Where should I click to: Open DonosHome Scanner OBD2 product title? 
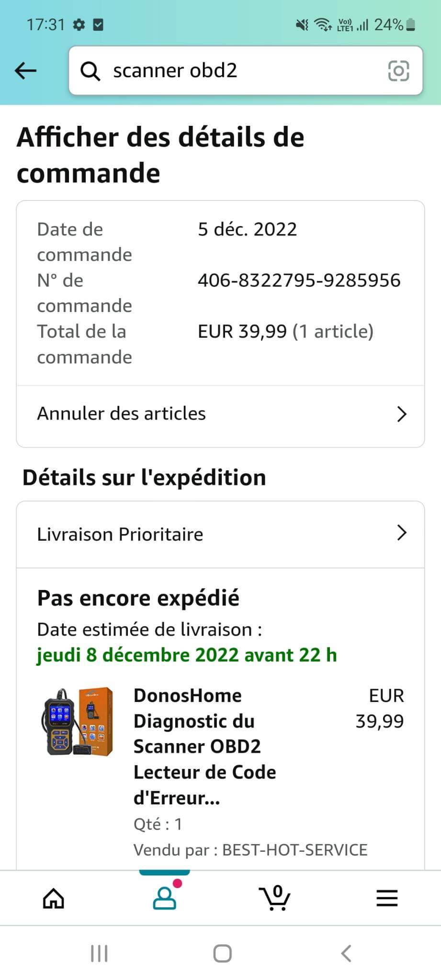point(205,746)
